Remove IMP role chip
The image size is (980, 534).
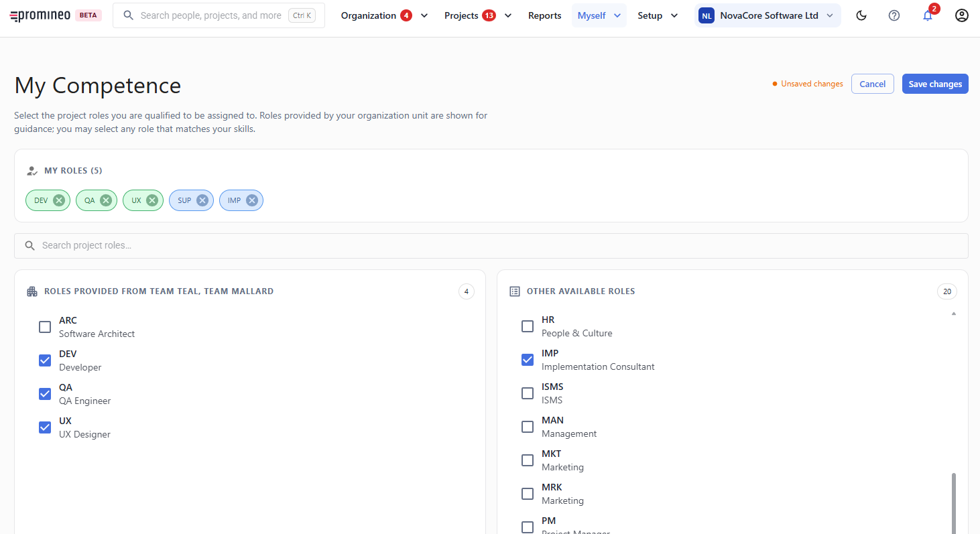pos(252,200)
